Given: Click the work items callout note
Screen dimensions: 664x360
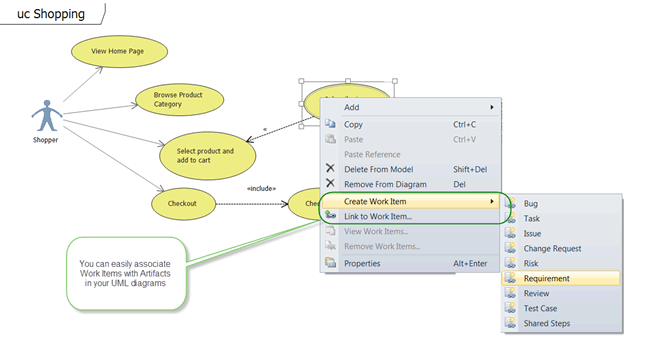Looking at the screenshot, I should (x=126, y=273).
